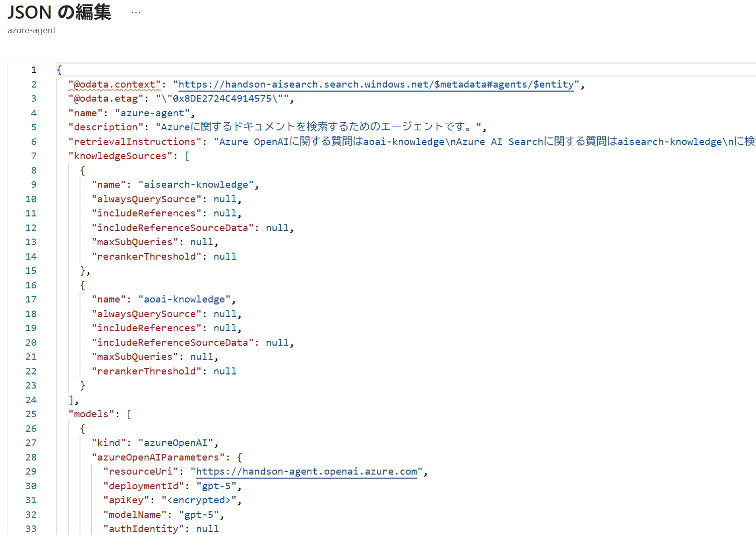Click "includeReferenceSourceData" on line 12
Screen dimensions: 756x535
click(173, 228)
